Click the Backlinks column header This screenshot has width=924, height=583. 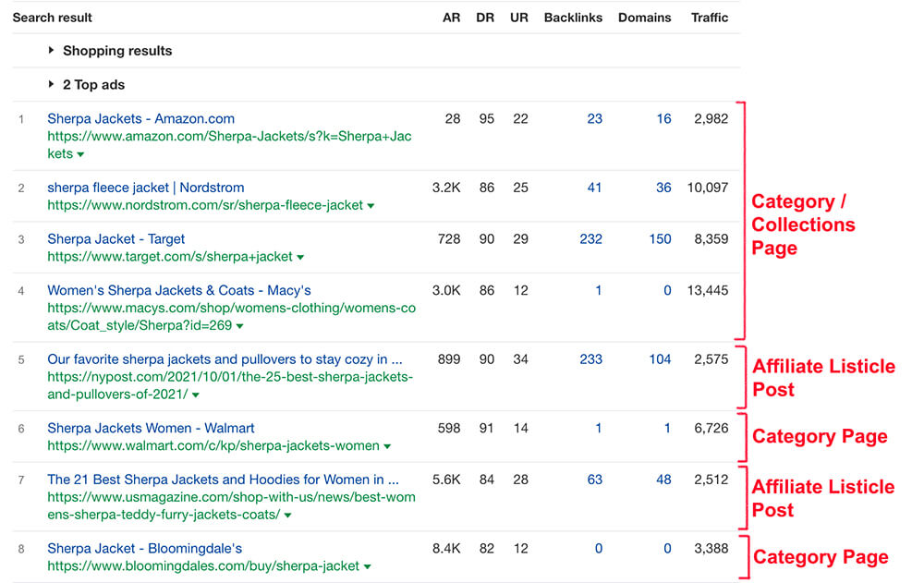tap(574, 18)
